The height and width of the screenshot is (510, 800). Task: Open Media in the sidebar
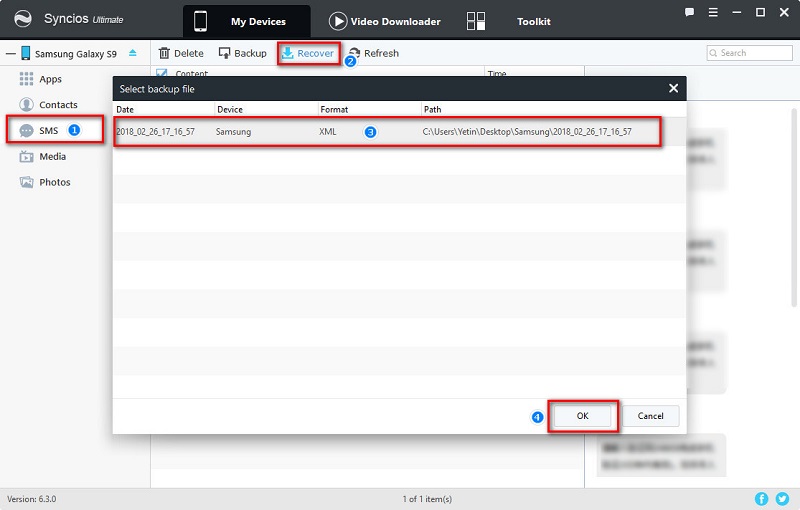click(53, 157)
